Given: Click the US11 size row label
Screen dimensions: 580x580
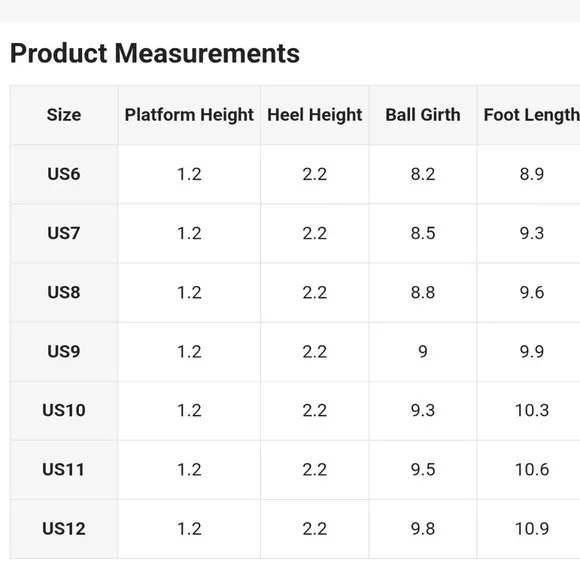Looking at the screenshot, I should pos(64,469).
